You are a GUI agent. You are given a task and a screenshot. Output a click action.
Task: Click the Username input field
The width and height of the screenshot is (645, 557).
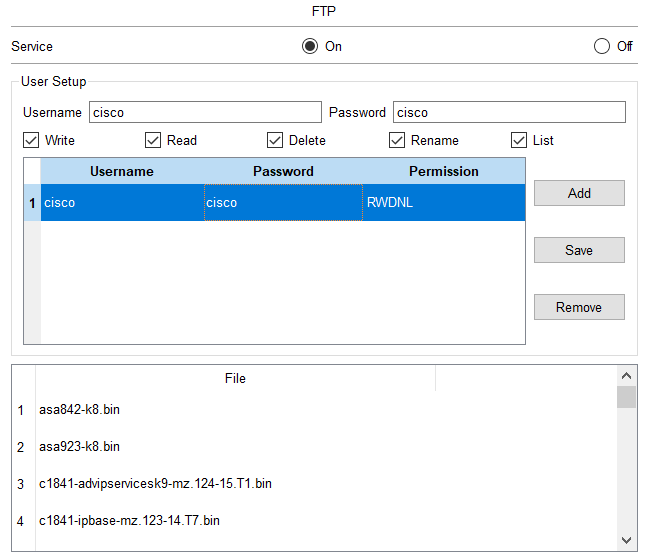coord(205,112)
